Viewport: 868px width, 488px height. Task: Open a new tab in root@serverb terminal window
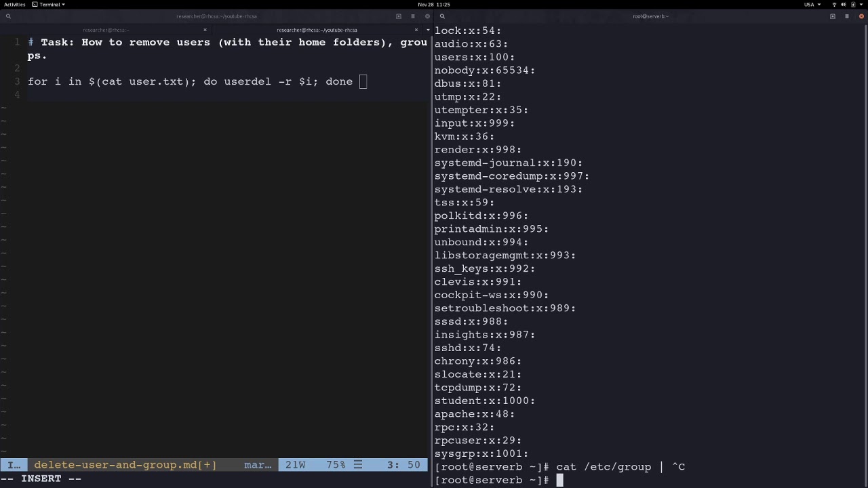click(x=833, y=16)
